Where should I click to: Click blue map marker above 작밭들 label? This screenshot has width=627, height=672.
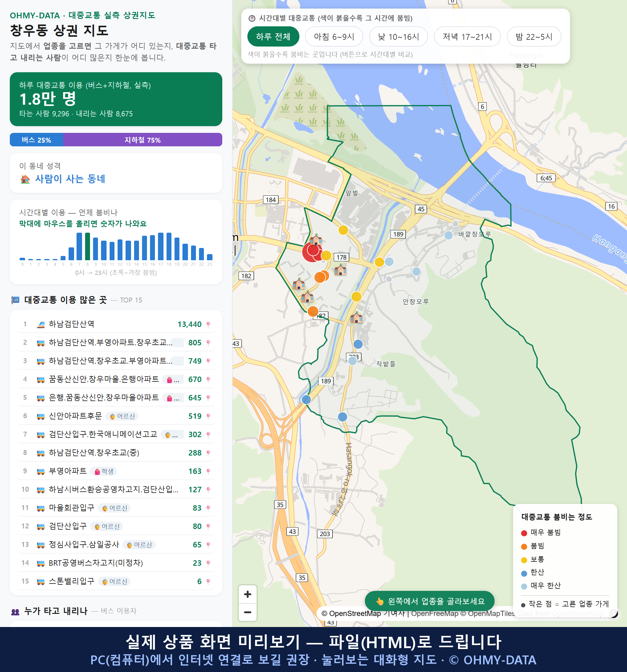tap(358, 344)
